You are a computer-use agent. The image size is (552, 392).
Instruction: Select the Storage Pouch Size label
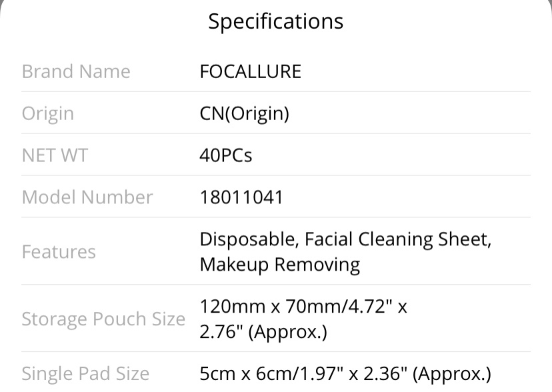pos(103,319)
